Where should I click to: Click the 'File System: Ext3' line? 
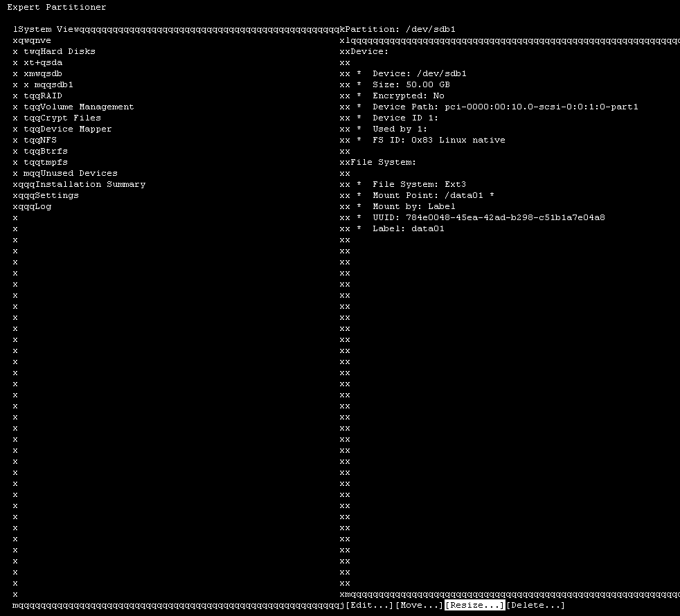tap(420, 184)
